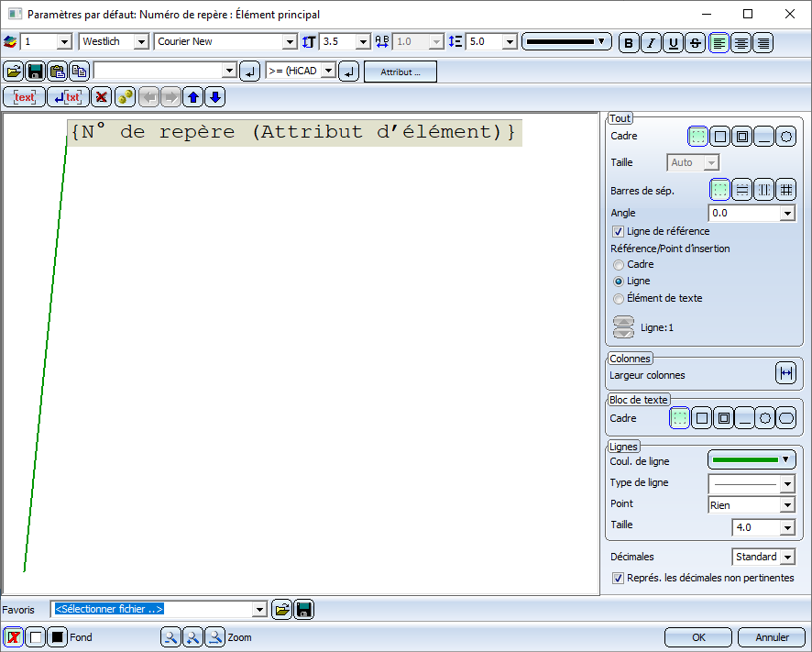This screenshot has height=652, width=812.
Task: Click the Favoris file selection field
Action: click(x=151, y=609)
